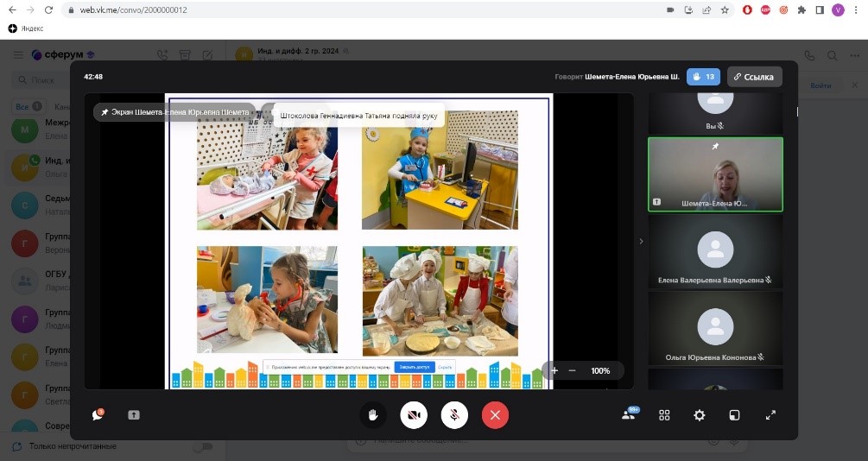End the call with red button

[x=495, y=415]
